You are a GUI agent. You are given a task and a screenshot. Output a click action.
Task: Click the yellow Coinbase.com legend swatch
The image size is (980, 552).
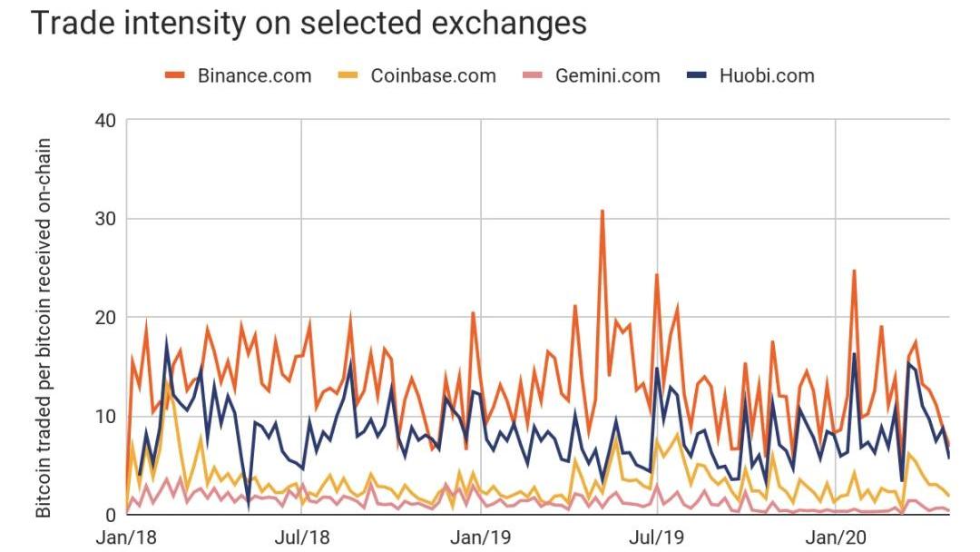tap(348, 75)
